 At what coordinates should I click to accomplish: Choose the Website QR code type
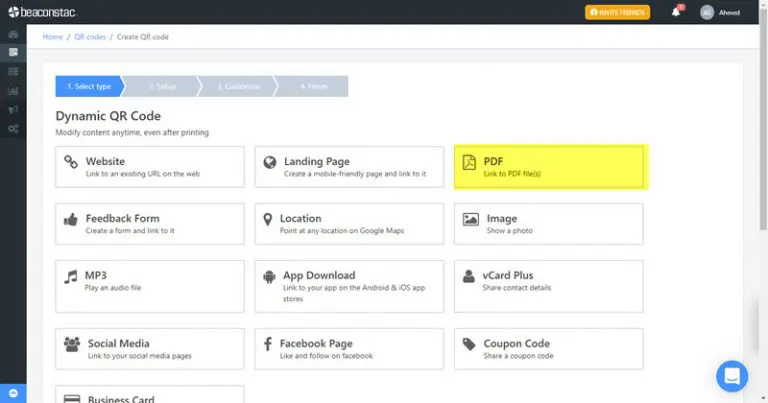pyautogui.click(x=149, y=167)
